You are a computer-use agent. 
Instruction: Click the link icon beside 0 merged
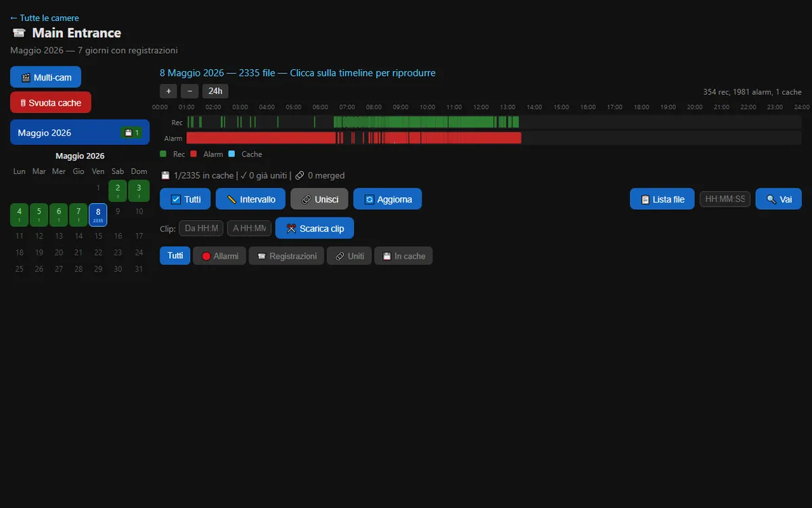pyautogui.click(x=300, y=175)
